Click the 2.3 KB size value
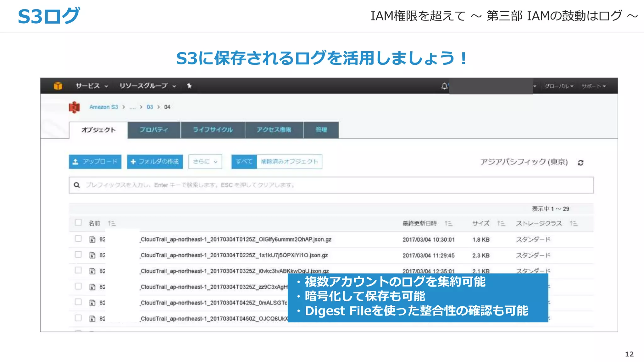644x362 pixels. click(481, 255)
